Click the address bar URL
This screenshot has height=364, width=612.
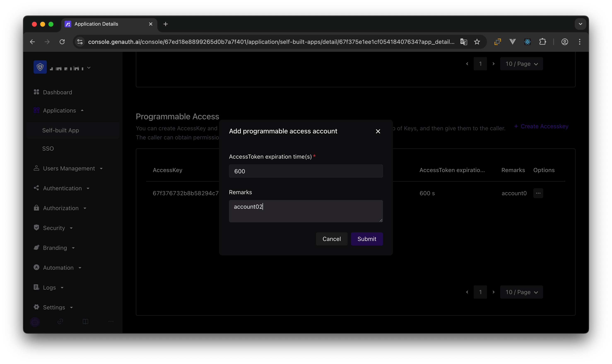pos(271,42)
